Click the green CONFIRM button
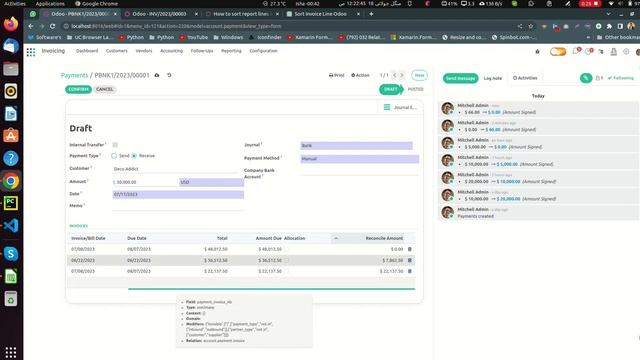This screenshot has height=360, width=640. 78,89
